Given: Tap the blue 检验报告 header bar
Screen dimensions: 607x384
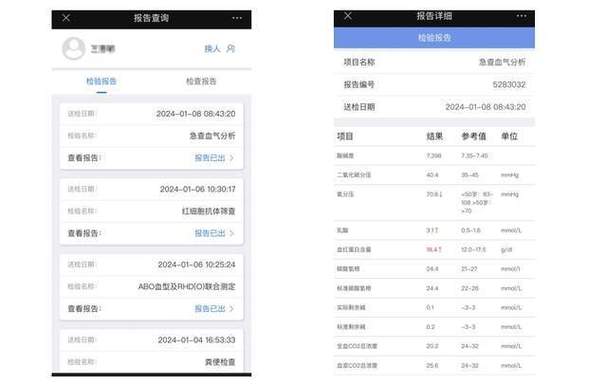Looking at the screenshot, I should pos(434,38).
